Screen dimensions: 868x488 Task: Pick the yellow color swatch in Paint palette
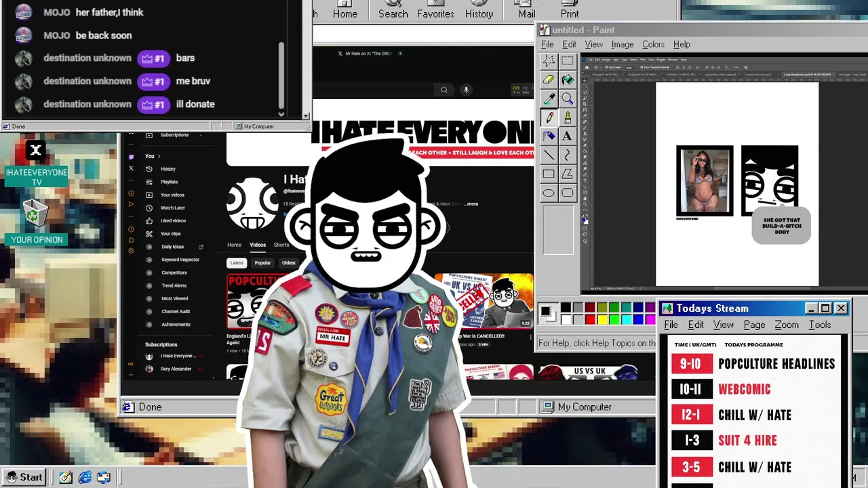[x=602, y=319]
